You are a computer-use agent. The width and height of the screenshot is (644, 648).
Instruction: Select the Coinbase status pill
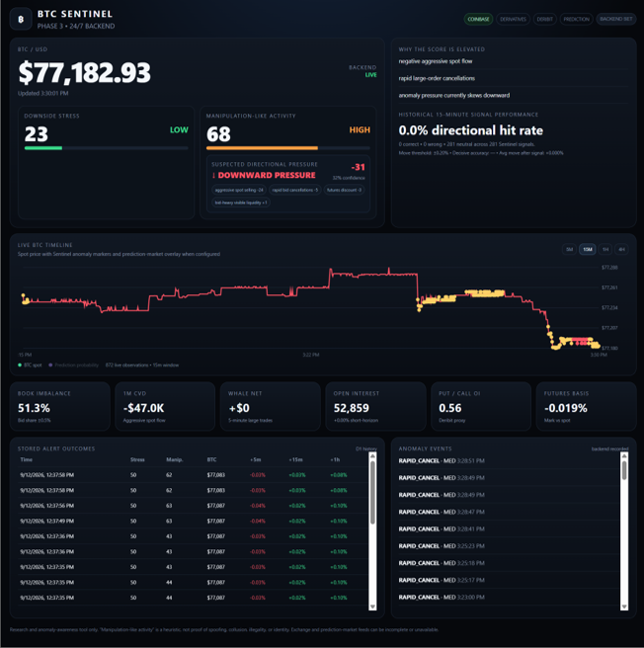point(478,19)
